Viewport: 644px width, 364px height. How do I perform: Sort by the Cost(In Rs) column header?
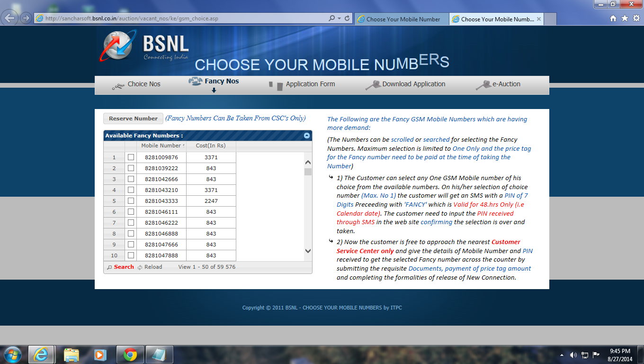click(x=211, y=146)
